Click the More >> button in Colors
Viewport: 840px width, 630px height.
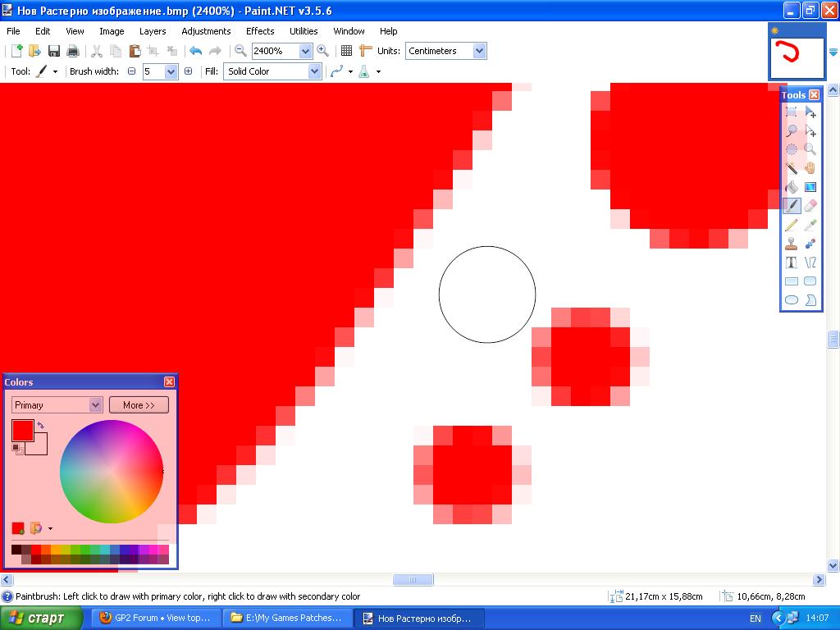pyautogui.click(x=139, y=405)
